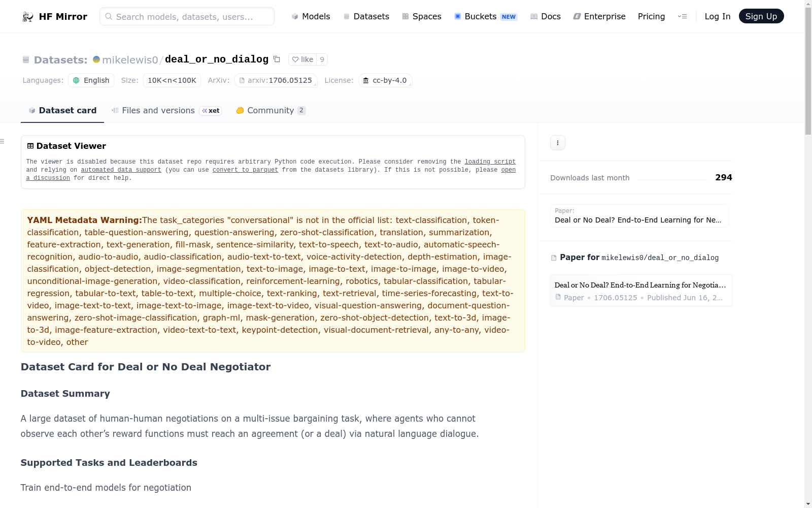Click the NEW badge beside Buckets
812x508 pixels.
pos(509,17)
